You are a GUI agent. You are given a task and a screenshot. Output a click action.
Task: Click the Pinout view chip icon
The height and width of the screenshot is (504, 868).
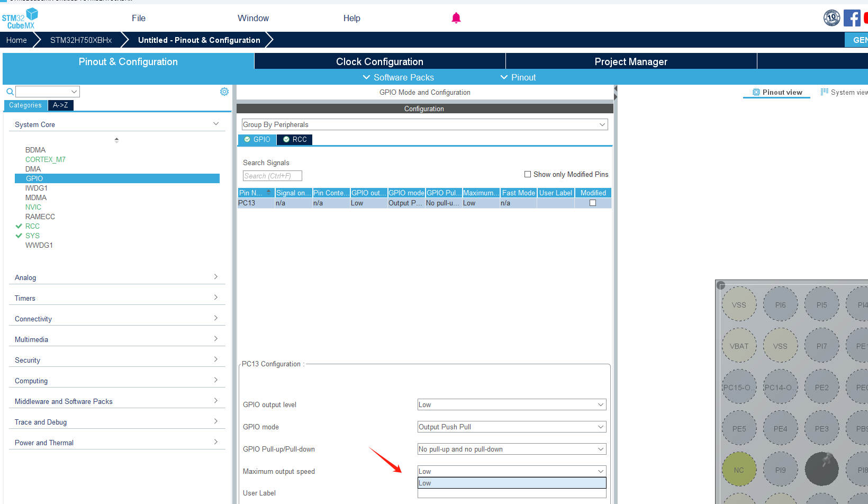click(756, 92)
